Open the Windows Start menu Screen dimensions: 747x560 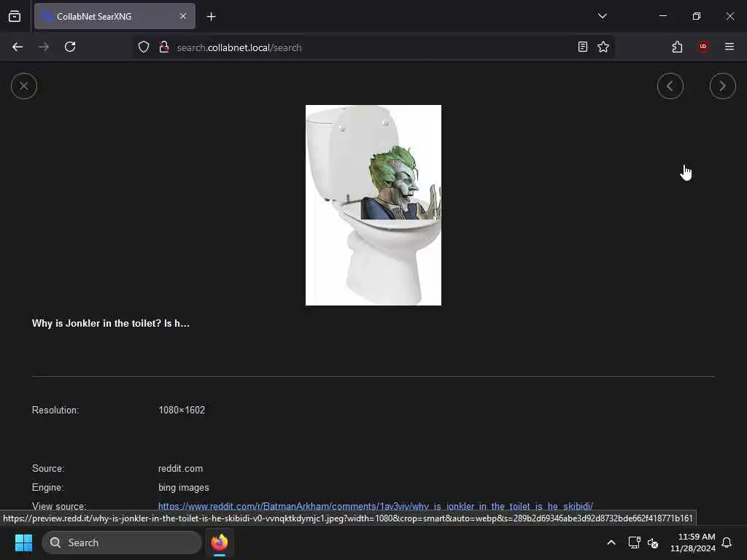coord(24,542)
